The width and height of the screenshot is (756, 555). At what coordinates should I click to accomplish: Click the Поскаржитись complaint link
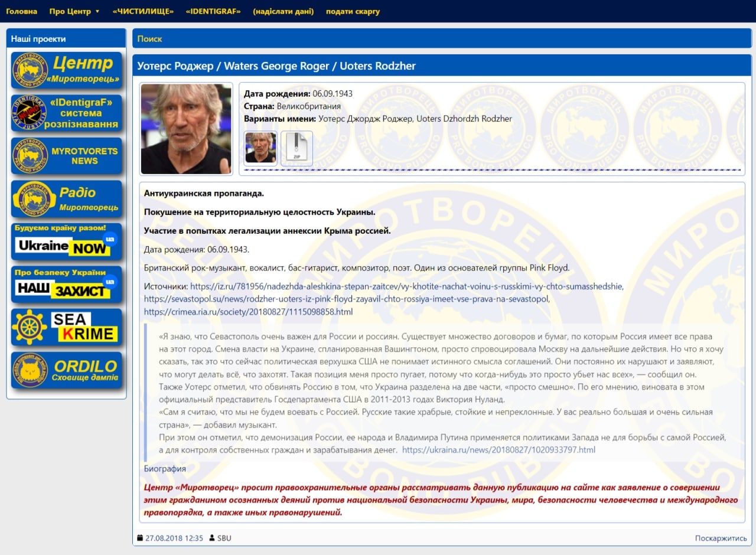click(x=721, y=538)
